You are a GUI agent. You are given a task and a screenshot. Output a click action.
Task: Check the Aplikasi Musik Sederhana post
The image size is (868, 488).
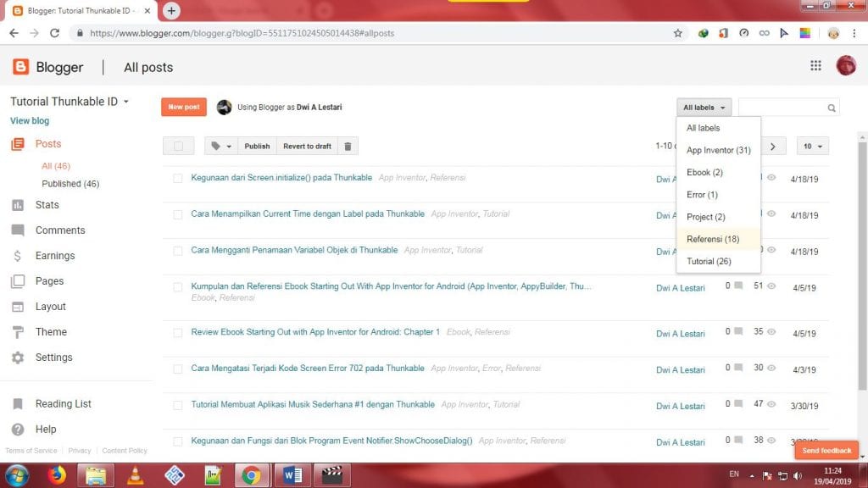point(178,406)
